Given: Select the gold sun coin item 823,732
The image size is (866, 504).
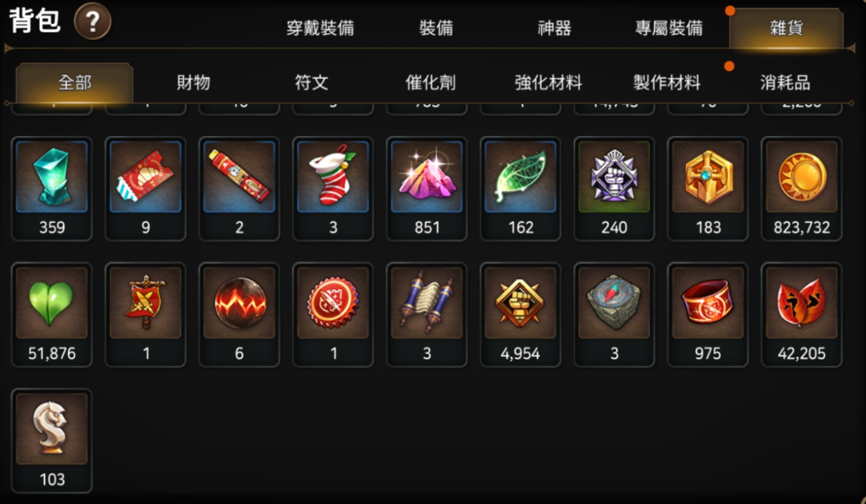Looking at the screenshot, I should 802,189.
